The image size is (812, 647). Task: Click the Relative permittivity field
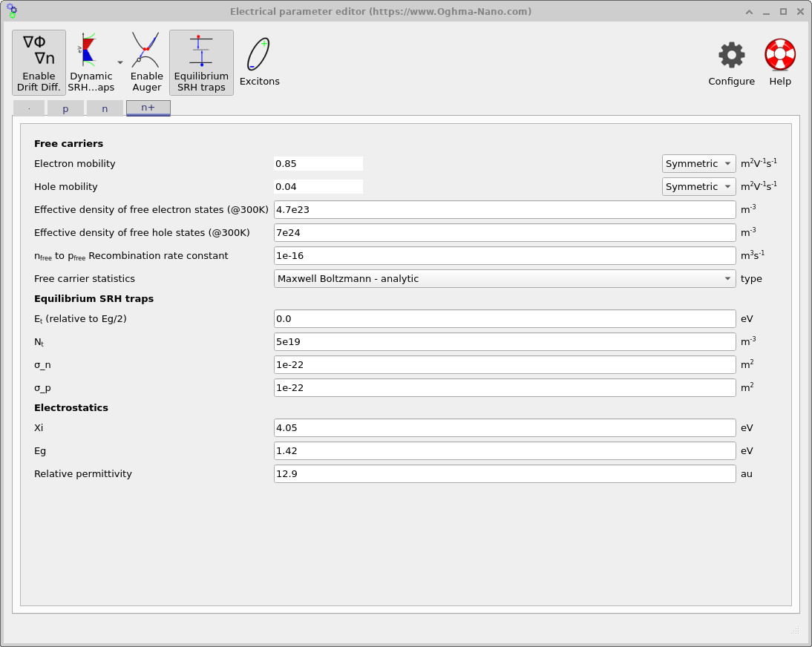coord(505,473)
